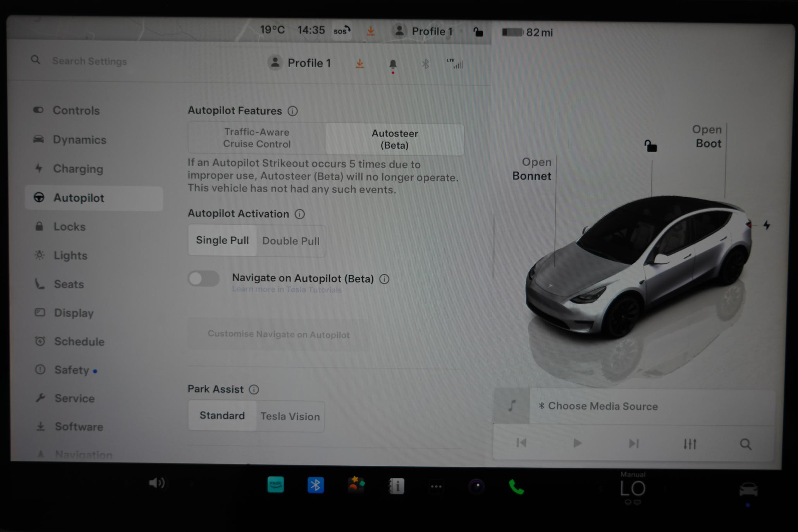Click Customise Navigate on Autopilot button

[279, 334]
